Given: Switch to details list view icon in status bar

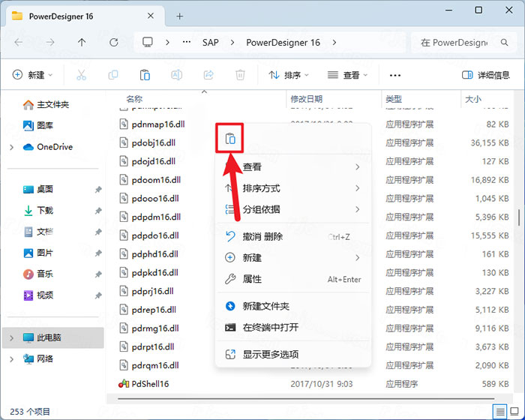Looking at the screenshot, I should pyautogui.click(x=500, y=411).
